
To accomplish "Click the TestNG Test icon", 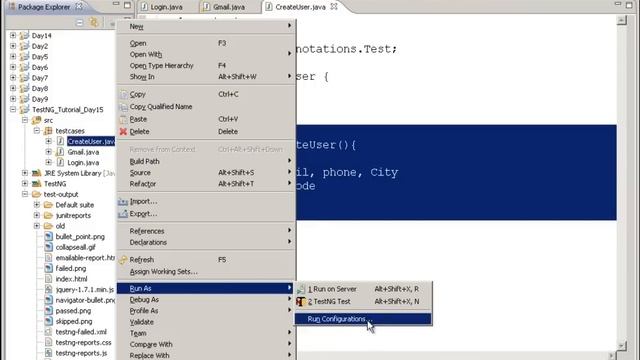I will click(x=301, y=302).
